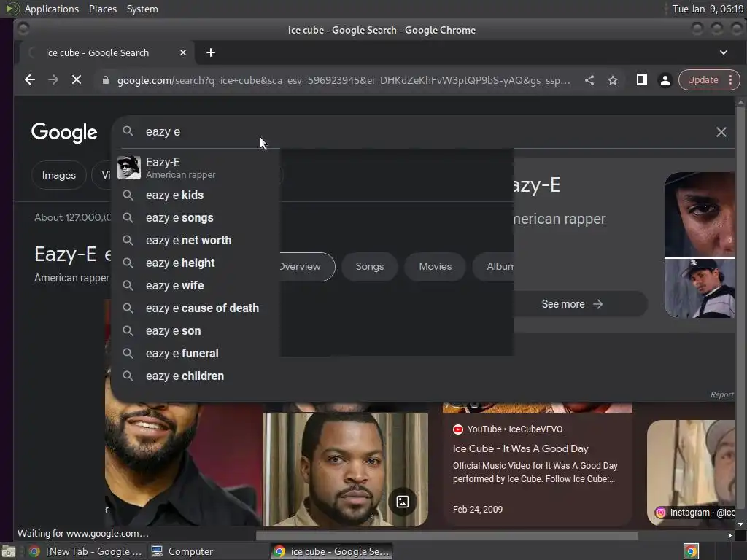Open the Places menu
This screenshot has width=747, height=560.
click(x=103, y=9)
